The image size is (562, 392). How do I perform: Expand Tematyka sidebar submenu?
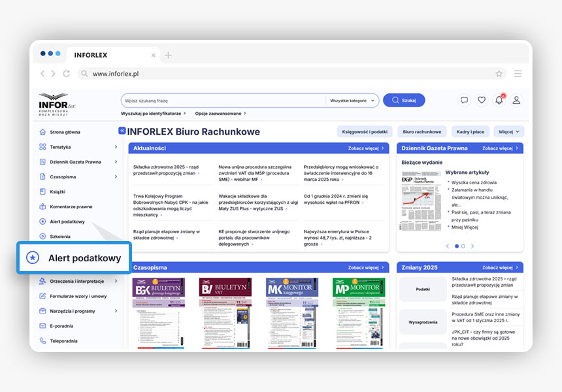(116, 147)
